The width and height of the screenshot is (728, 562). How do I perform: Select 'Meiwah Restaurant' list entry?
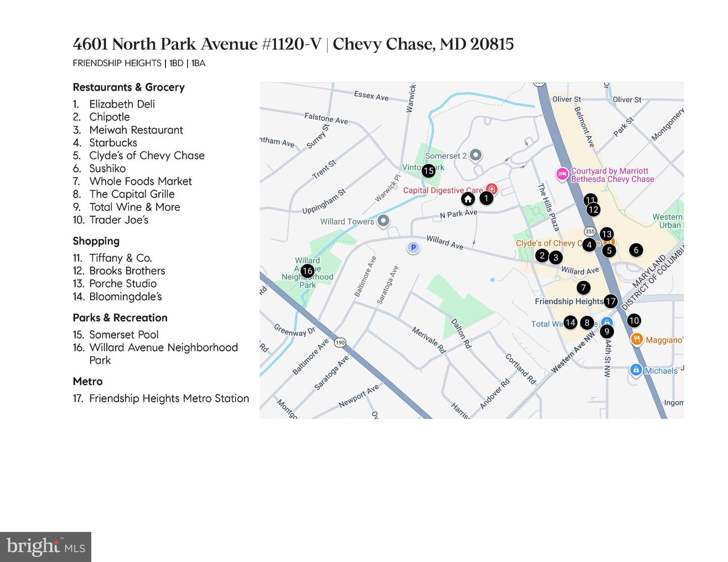[x=136, y=130]
